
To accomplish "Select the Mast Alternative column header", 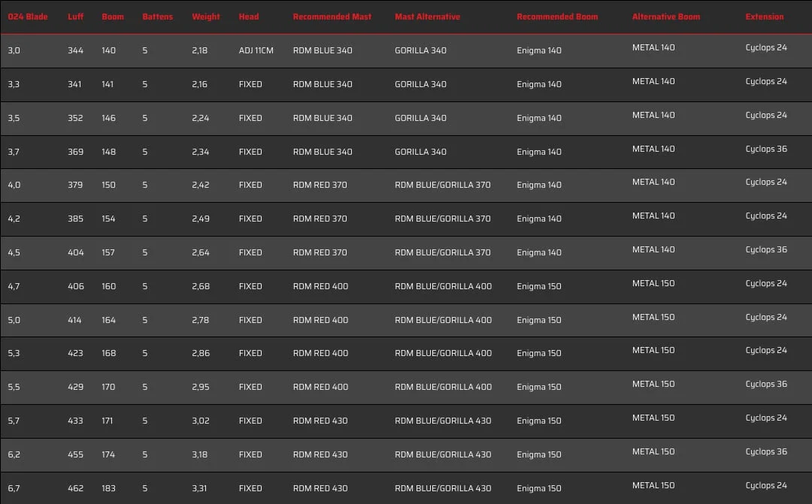I will pos(427,17).
